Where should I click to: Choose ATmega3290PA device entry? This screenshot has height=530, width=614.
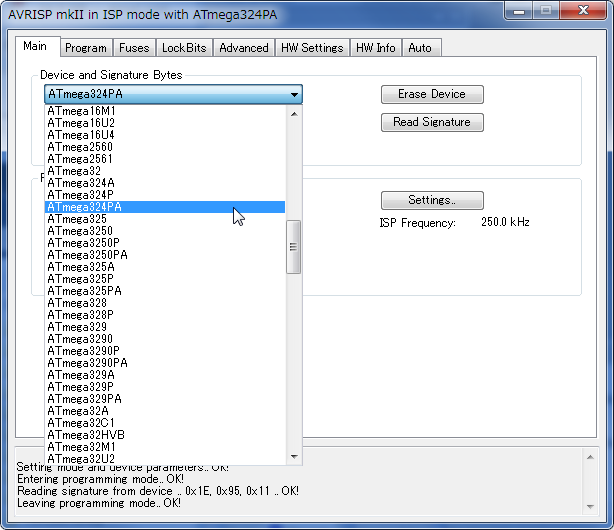coord(165,363)
